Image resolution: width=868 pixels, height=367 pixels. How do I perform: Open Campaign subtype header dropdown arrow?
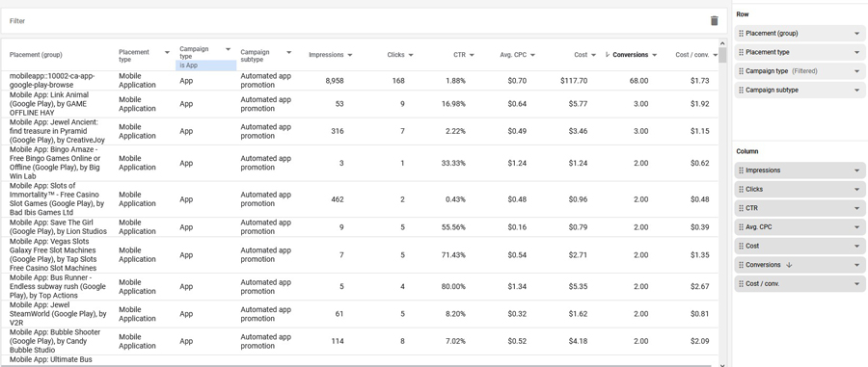click(x=288, y=53)
